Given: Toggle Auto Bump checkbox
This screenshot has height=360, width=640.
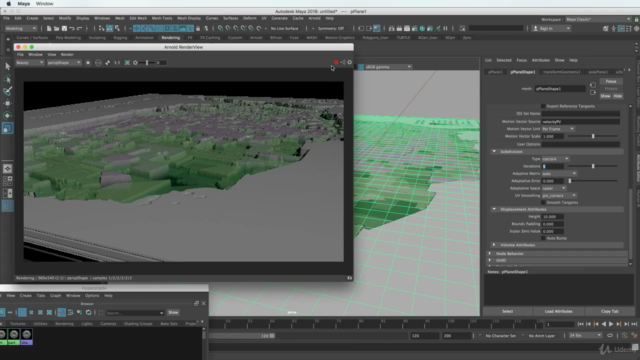Looking at the screenshot, I should [543, 238].
